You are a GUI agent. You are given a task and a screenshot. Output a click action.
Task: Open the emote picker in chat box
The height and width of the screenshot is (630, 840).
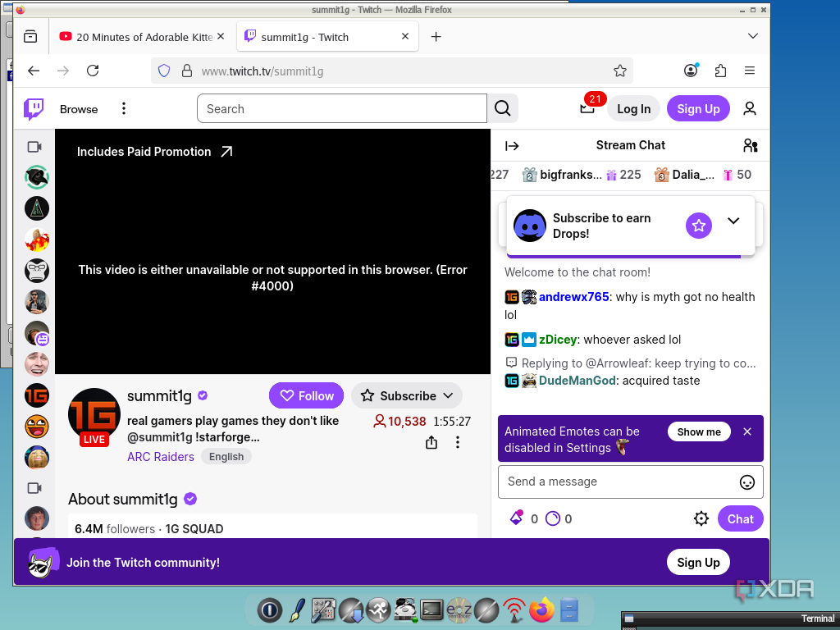pyautogui.click(x=746, y=482)
